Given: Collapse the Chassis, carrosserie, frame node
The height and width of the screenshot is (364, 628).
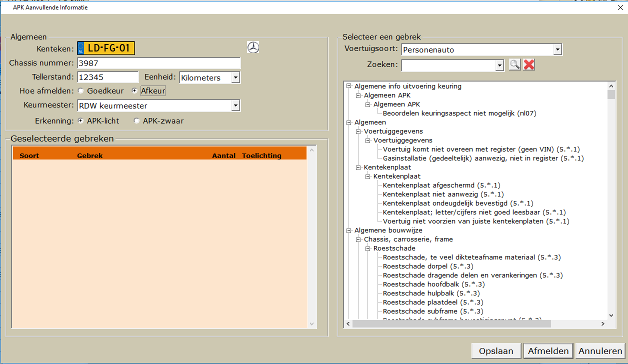Looking at the screenshot, I should (x=358, y=239).
